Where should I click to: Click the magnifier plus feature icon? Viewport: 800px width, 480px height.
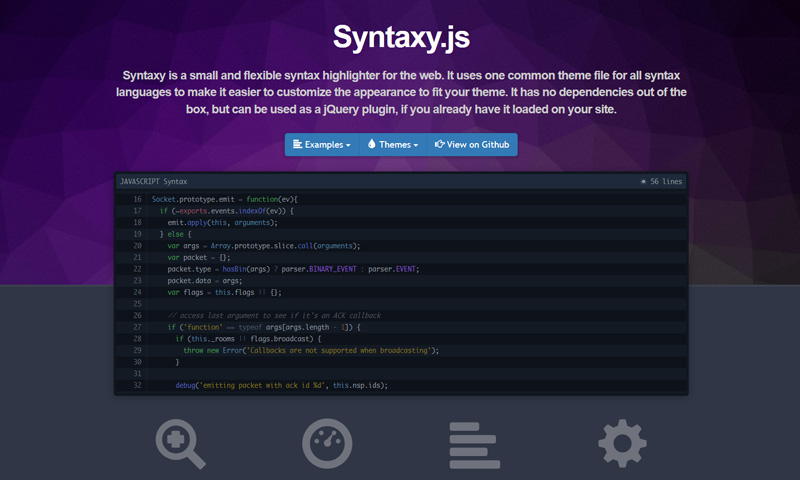[x=181, y=444]
